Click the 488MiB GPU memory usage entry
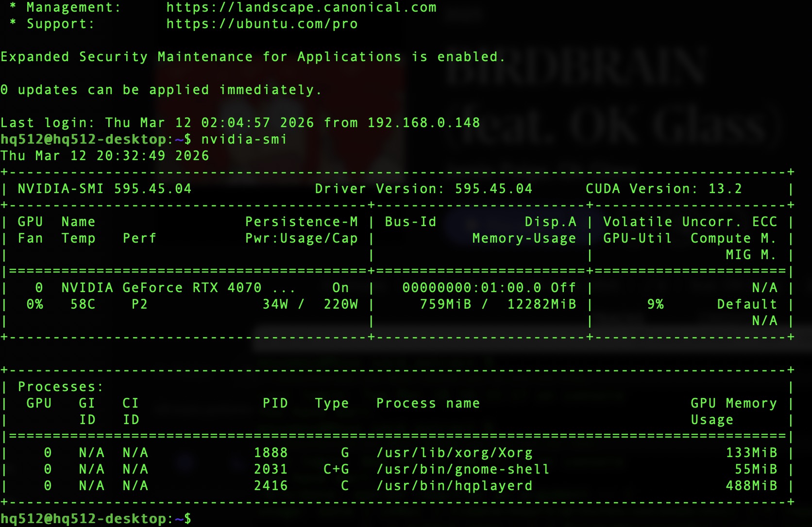812x527 pixels. (751, 486)
